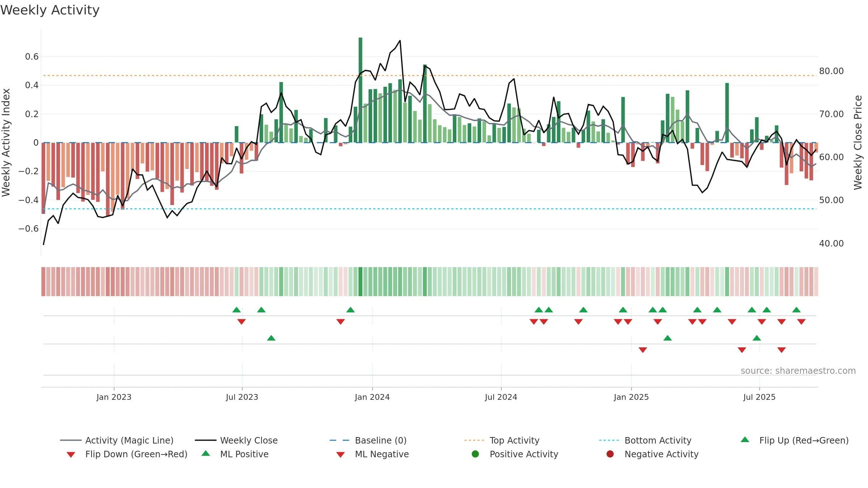Image resolution: width=868 pixels, height=488 pixels.
Task: Click the Jul 2023 x-axis label
Action: (x=242, y=397)
